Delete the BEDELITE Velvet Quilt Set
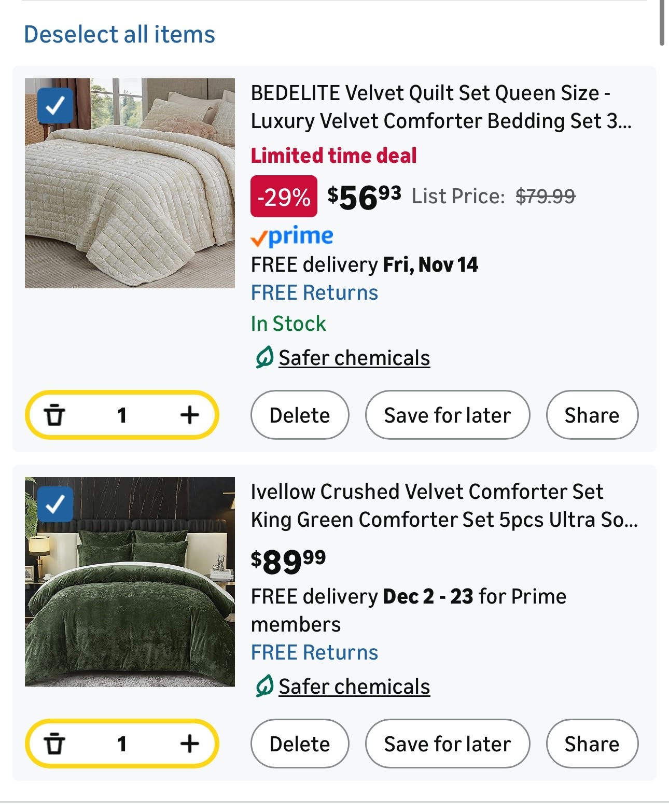The height and width of the screenshot is (812, 669). click(300, 415)
